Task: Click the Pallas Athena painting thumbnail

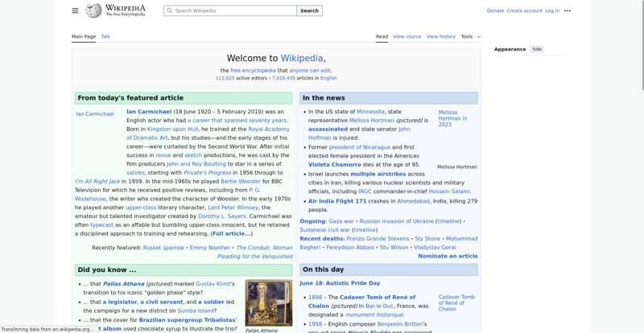Action: coord(269,303)
